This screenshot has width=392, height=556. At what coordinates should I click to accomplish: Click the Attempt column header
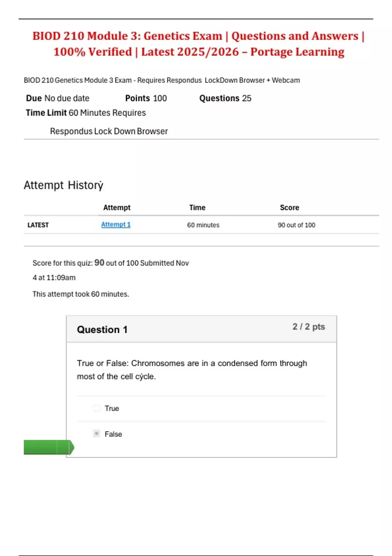[x=117, y=208]
